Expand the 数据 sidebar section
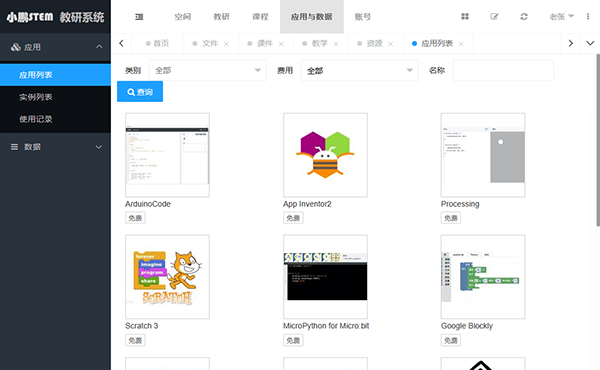This screenshot has height=370, width=600. tap(99, 147)
